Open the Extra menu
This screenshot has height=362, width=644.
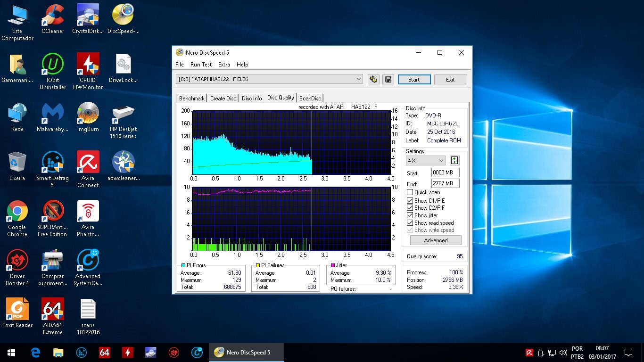tap(224, 65)
